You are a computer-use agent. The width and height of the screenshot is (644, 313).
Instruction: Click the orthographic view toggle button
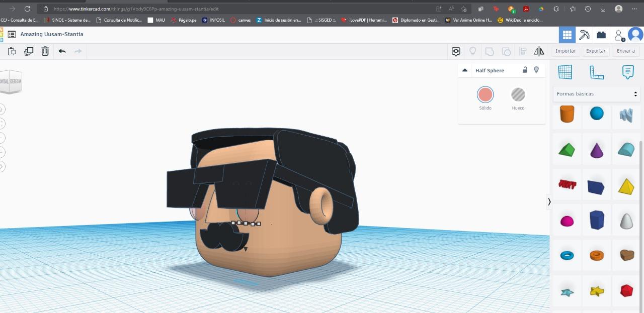tap(2, 166)
